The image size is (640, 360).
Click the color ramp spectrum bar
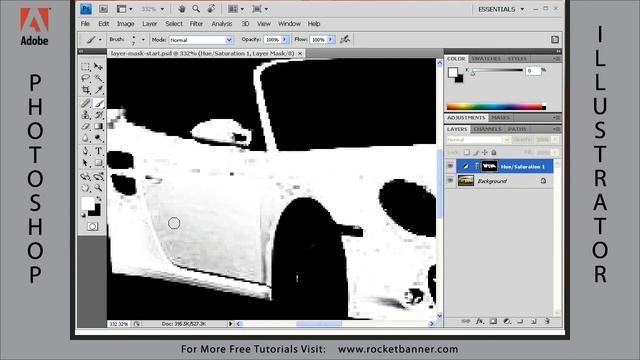click(x=496, y=107)
